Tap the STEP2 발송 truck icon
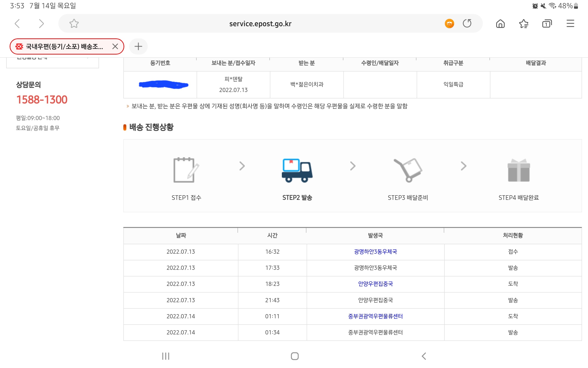588x368 pixels. (x=297, y=170)
